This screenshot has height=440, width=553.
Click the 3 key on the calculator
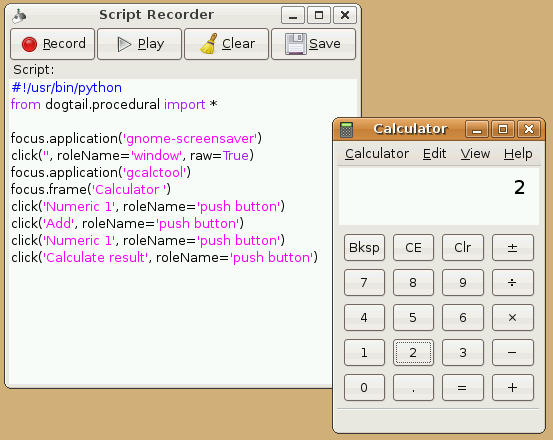(x=463, y=353)
